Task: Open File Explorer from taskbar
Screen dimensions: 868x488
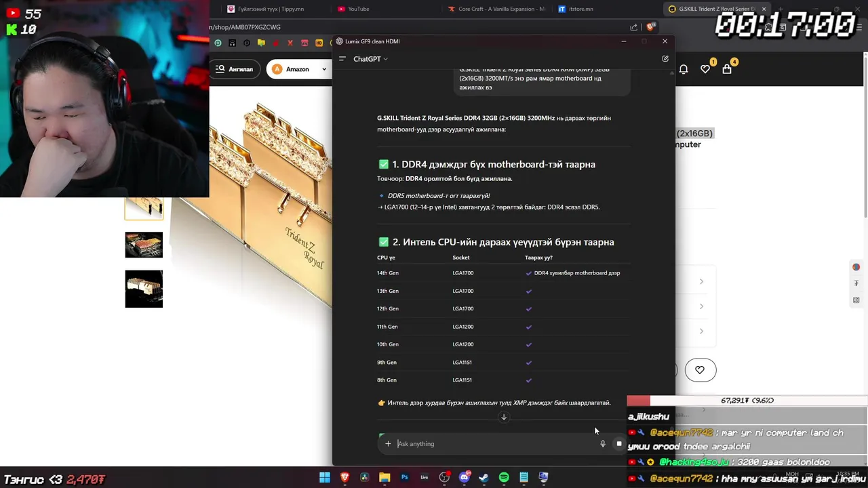Action: (x=384, y=477)
